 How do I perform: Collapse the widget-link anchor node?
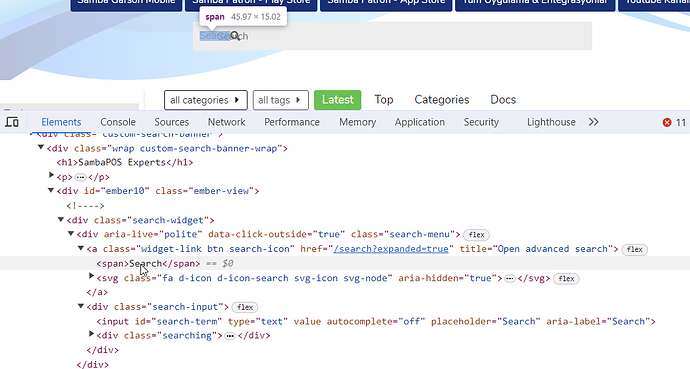point(81,248)
